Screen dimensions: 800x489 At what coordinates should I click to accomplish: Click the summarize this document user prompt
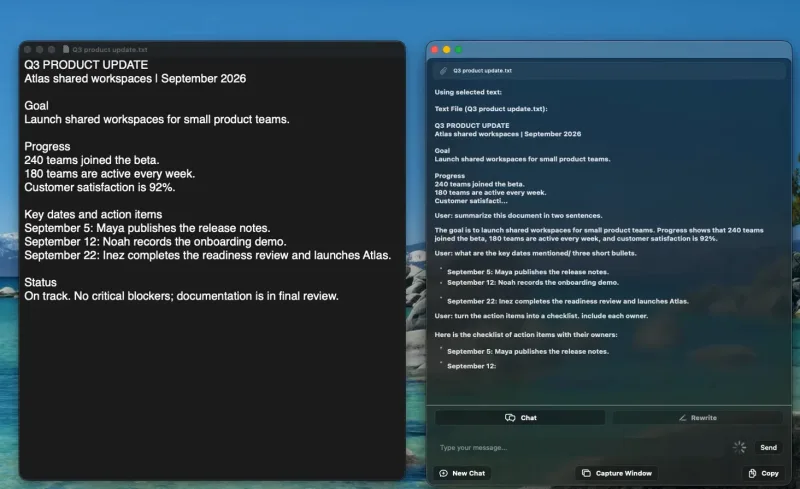coord(518,215)
